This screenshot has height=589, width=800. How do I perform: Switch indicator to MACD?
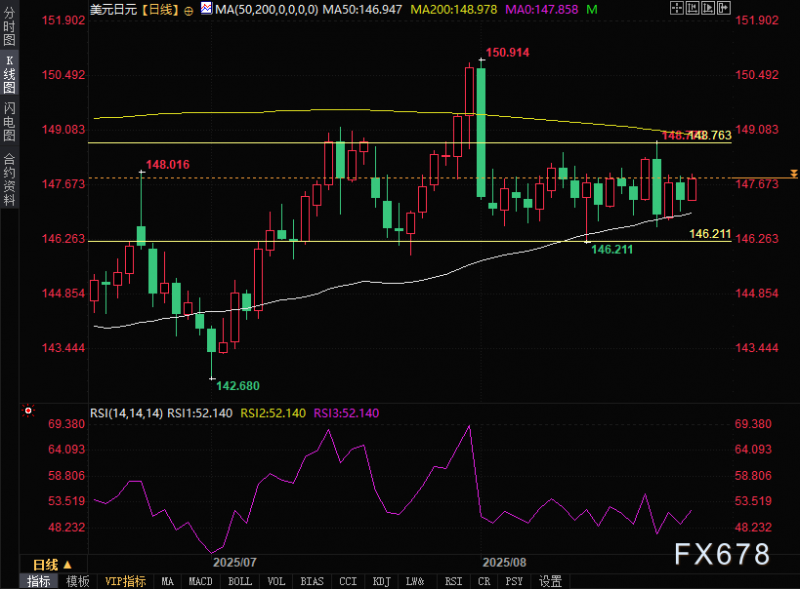201,581
